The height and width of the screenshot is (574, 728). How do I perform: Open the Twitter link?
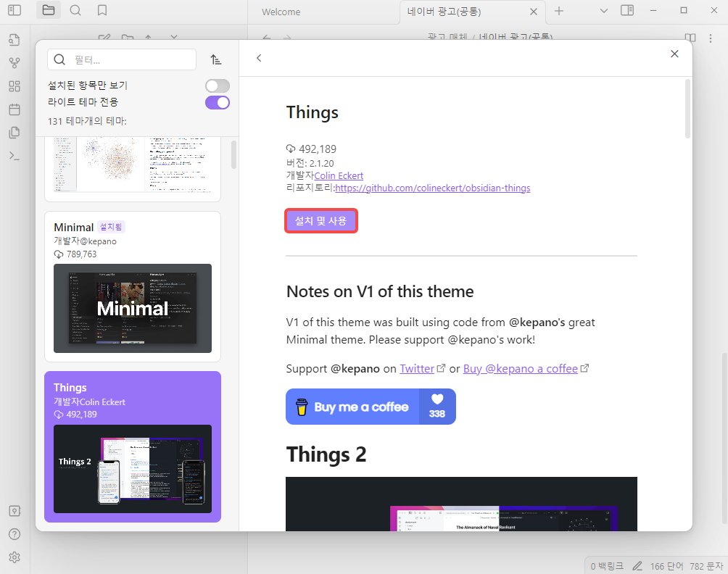[417, 369]
